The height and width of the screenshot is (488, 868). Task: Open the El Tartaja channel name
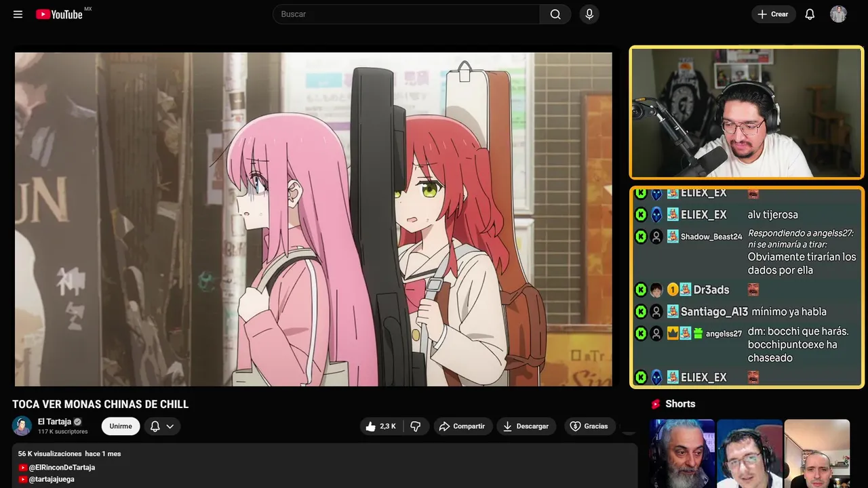(x=54, y=422)
